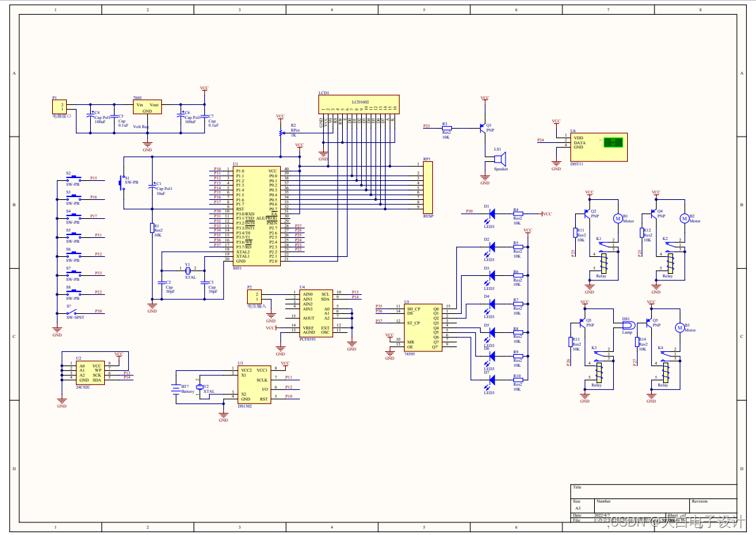Viewport: 756px width, 535px height.
Task: Click the R11 resistor beside Q2
Action: 575,233
